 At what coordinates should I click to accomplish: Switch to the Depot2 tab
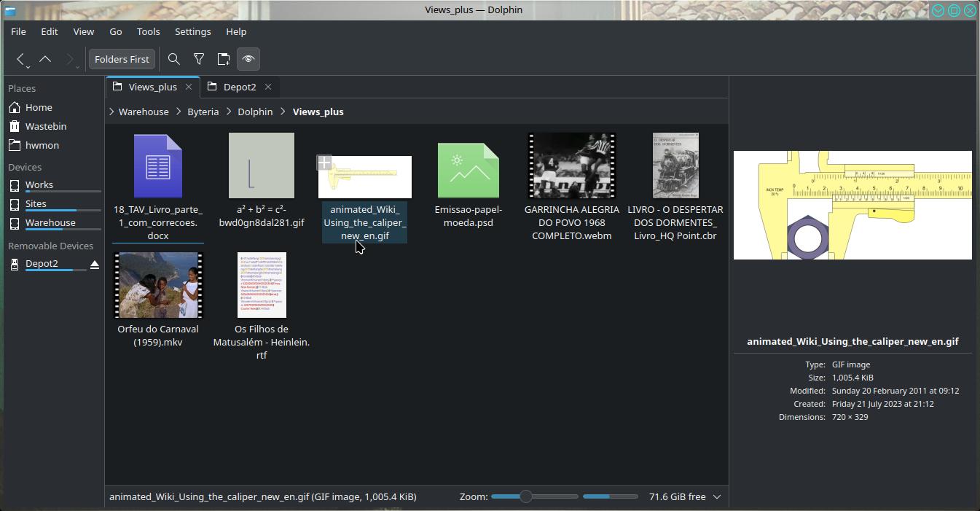(x=239, y=87)
